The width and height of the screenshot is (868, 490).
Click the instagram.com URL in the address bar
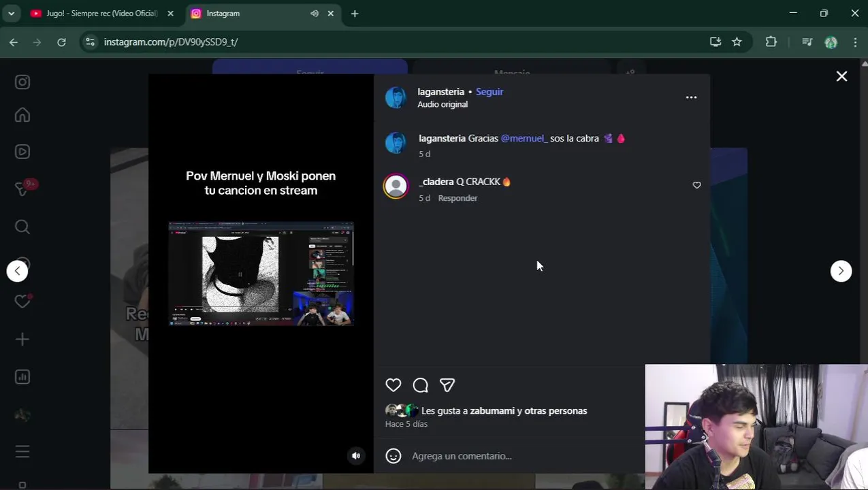coord(171,42)
